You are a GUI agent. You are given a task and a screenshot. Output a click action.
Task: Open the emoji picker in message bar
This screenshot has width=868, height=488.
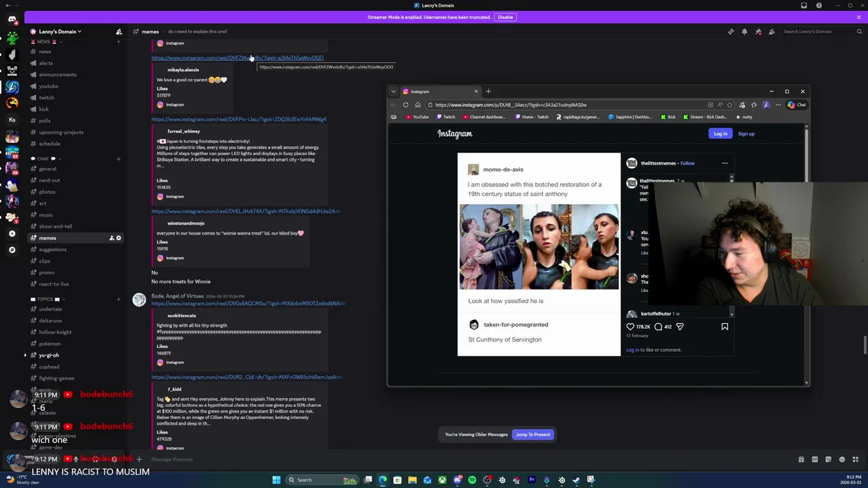[842, 460]
